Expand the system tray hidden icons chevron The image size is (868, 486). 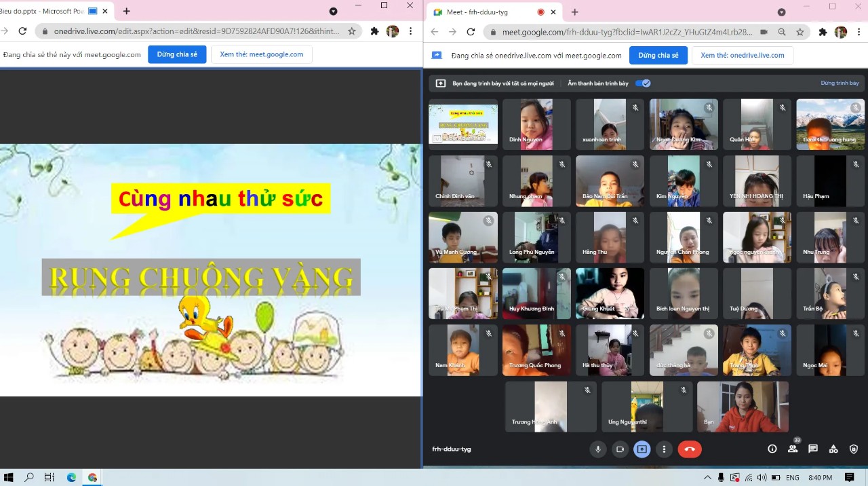(x=707, y=477)
